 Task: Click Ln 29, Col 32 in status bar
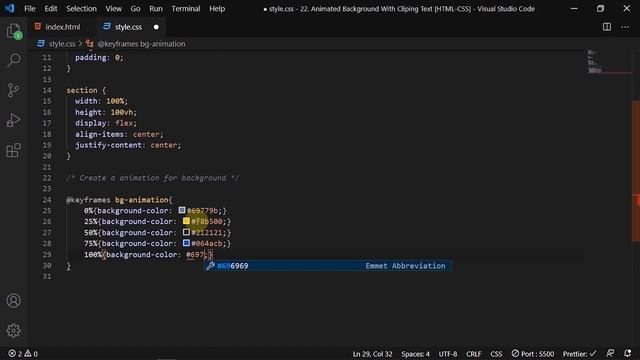click(372, 354)
